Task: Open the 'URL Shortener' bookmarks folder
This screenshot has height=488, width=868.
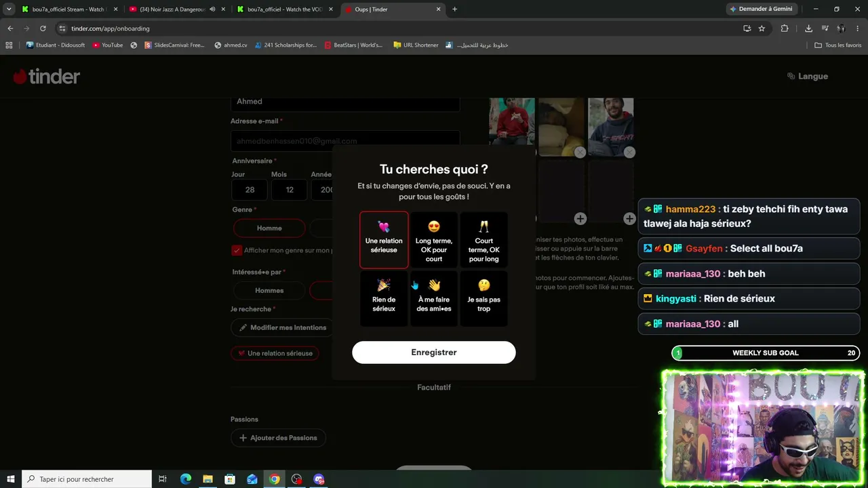Action: click(416, 45)
